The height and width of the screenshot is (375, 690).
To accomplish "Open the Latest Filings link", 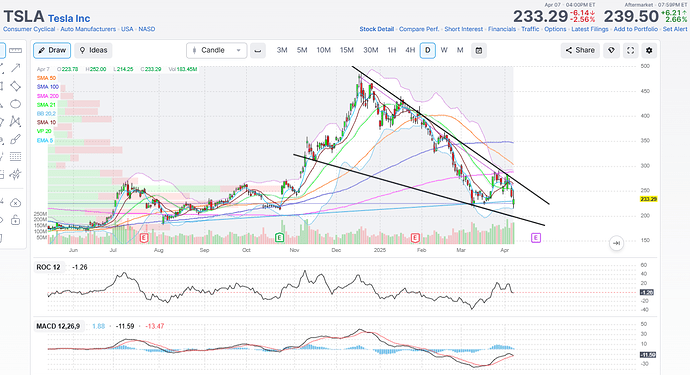I will (590, 29).
